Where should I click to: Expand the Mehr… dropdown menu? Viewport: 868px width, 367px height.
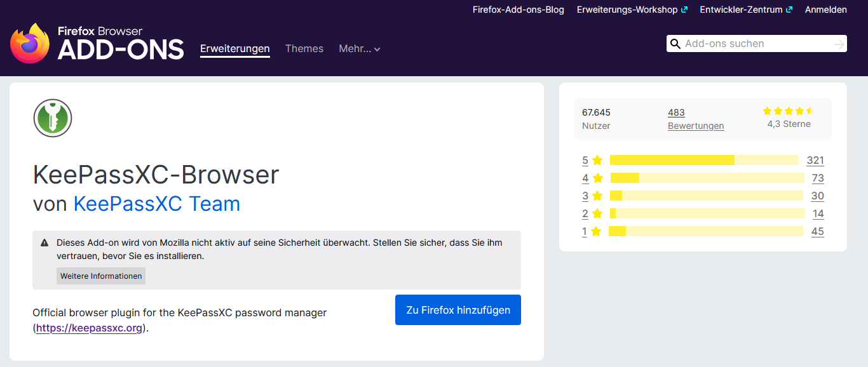[359, 49]
